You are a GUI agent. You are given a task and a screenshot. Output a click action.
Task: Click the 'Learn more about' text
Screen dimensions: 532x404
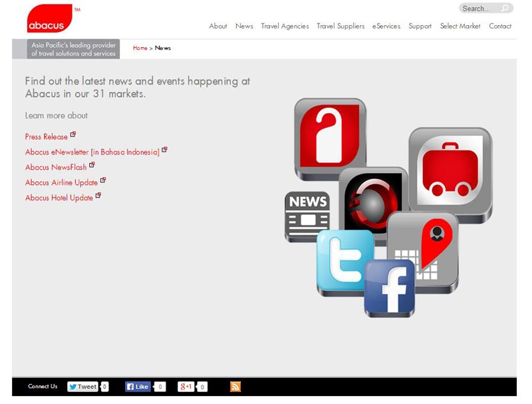click(x=57, y=116)
